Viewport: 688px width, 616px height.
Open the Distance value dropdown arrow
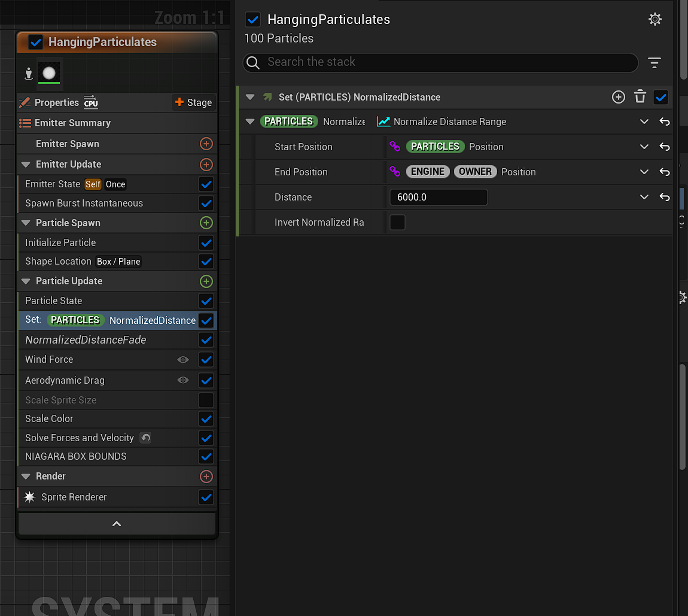pos(644,197)
